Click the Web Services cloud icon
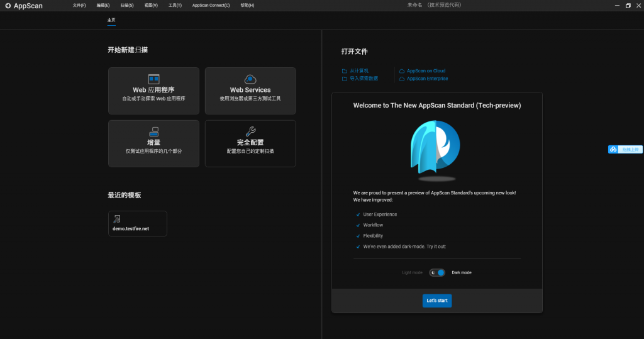The height and width of the screenshot is (339, 644). 250,79
